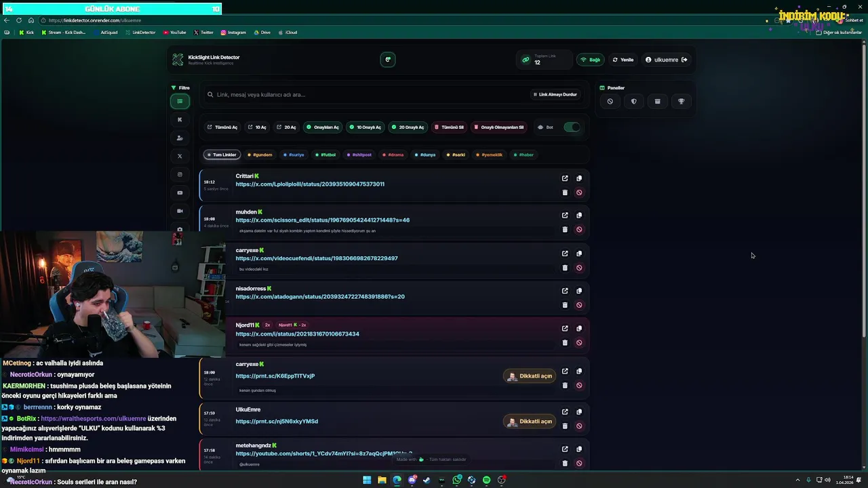Screen dimensions: 868x488
Task: Select the Tüm Linkler tab
Action: point(222,155)
